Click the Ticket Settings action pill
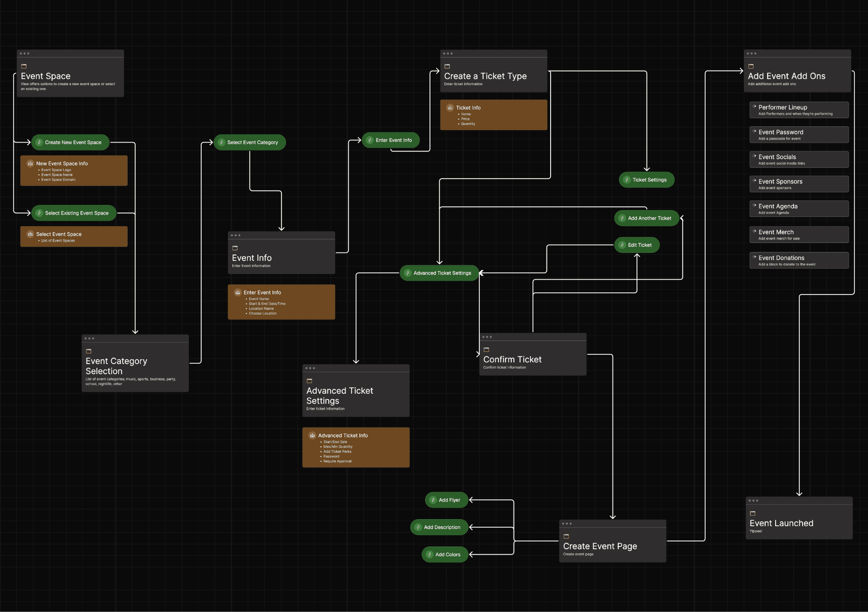The height and width of the screenshot is (612, 868). (x=646, y=180)
